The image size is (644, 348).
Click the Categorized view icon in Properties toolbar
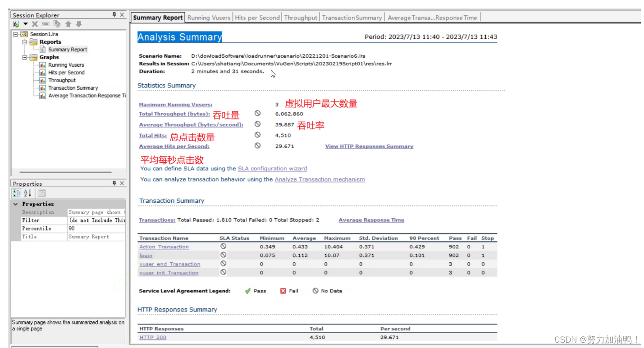pyautogui.click(x=17, y=193)
